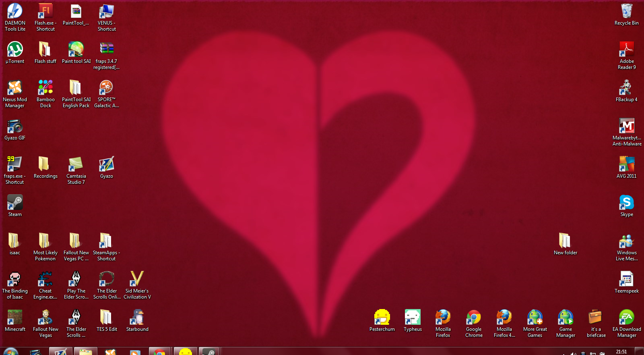Open Nexus Mod Manager icon
The image size is (644, 355).
(x=15, y=94)
